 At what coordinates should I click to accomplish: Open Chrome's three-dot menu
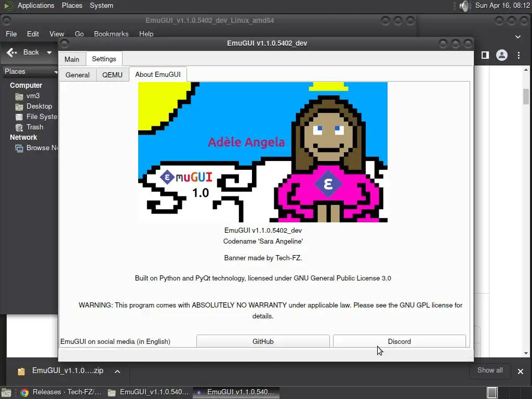(519, 55)
